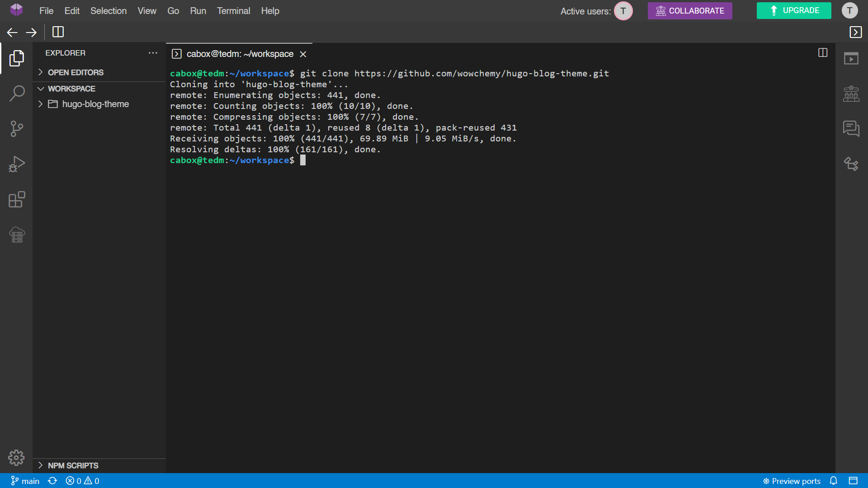The image size is (868, 488).
Task: Open the Terminal menu
Action: (233, 11)
